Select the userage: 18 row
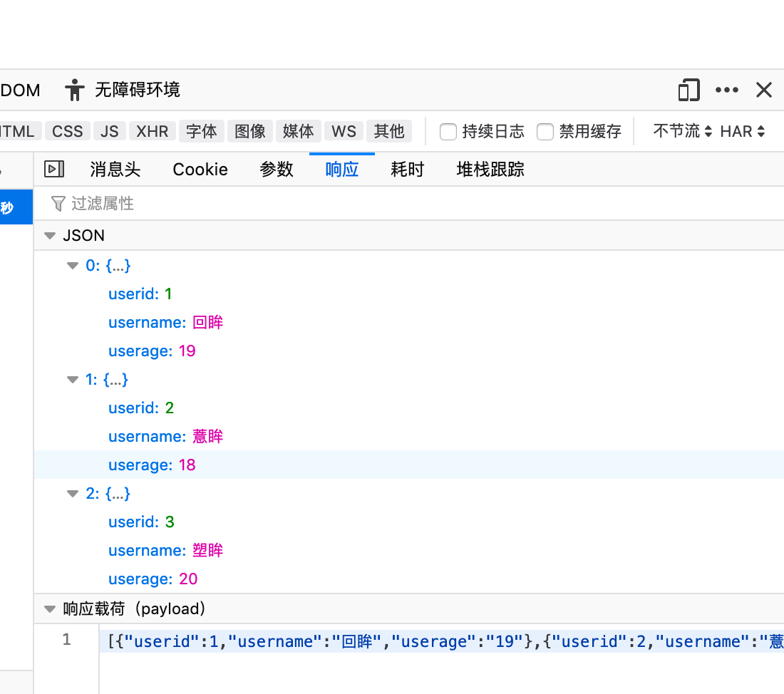 pyautogui.click(x=409, y=465)
